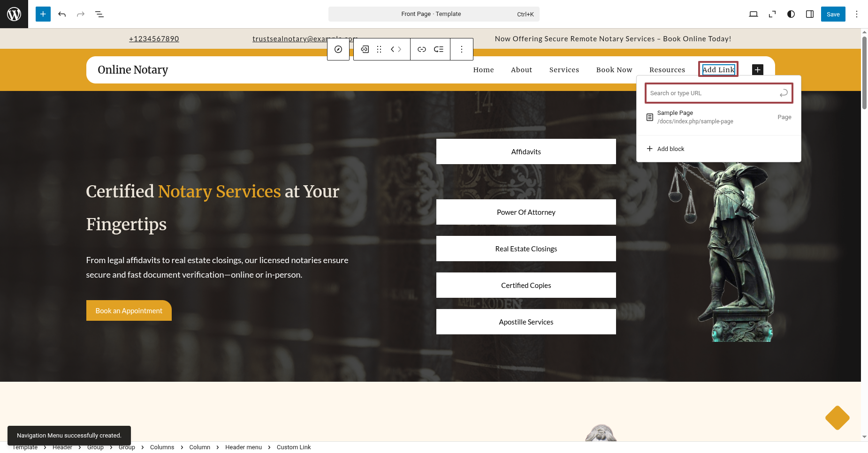
Task: Open the Styles half-circle panel
Action: 791,14
